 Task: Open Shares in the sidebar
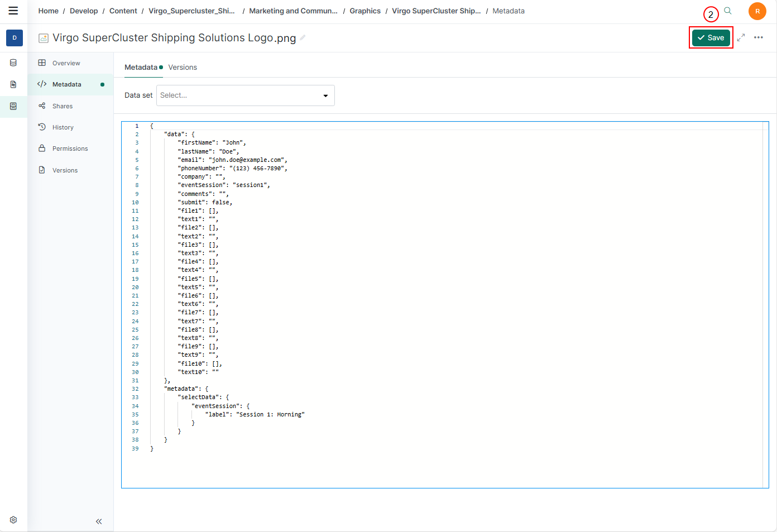pyautogui.click(x=63, y=106)
